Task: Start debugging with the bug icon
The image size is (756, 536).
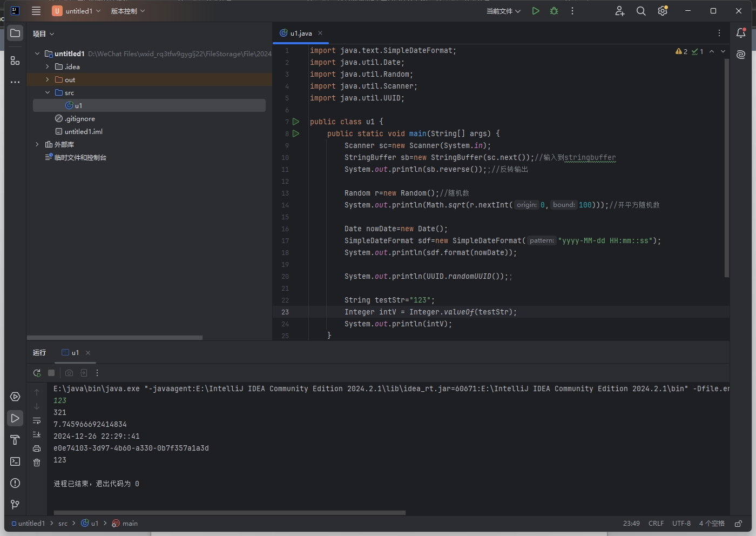Action: pyautogui.click(x=554, y=11)
